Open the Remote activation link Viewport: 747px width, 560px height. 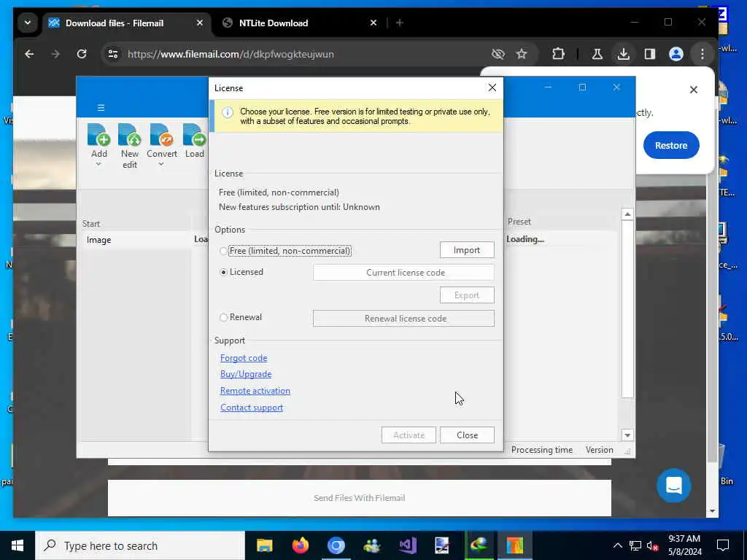(255, 391)
